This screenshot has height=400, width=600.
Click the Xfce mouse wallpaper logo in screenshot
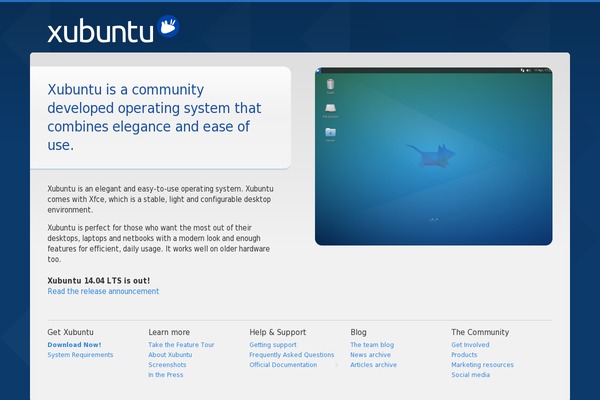pyautogui.click(x=432, y=155)
